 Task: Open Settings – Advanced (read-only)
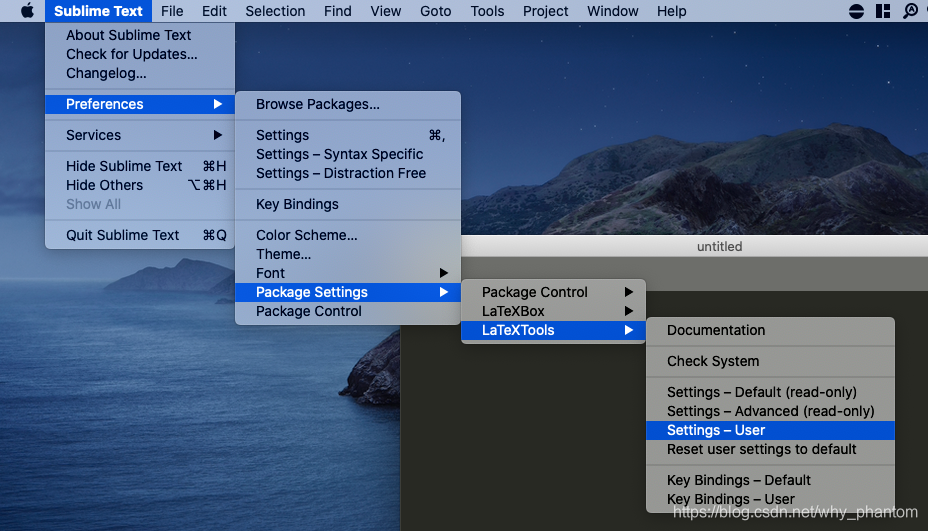point(771,411)
